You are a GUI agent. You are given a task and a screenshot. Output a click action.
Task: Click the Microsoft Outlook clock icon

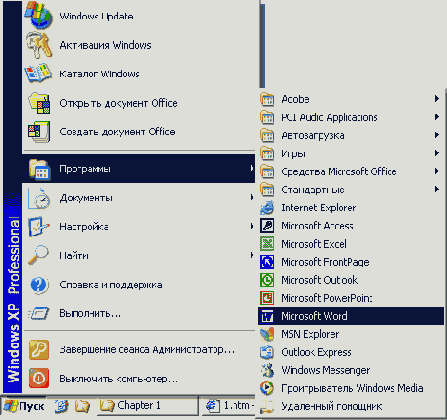(x=267, y=280)
